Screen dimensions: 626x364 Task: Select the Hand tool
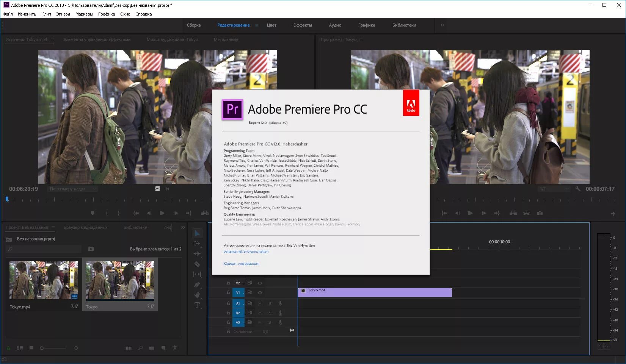pos(197,295)
